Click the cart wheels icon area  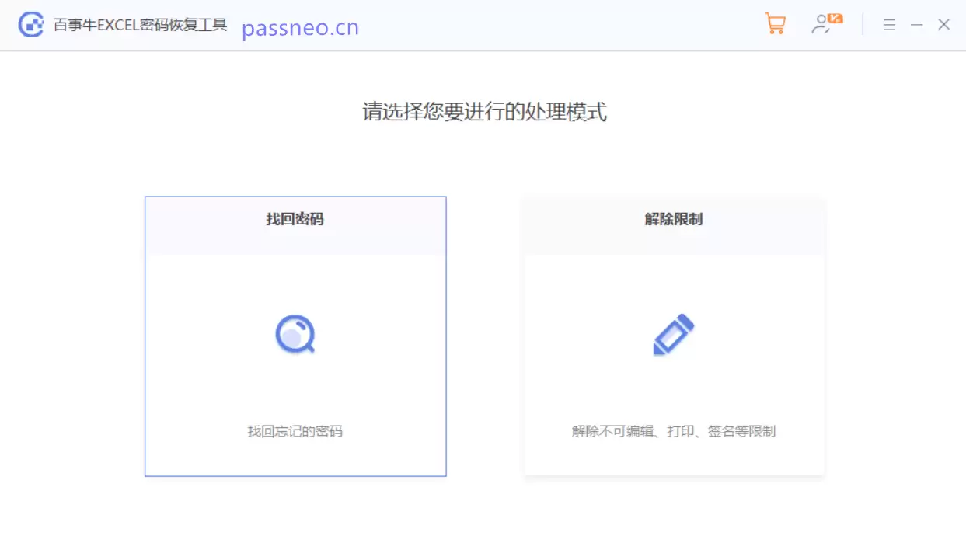point(776,31)
